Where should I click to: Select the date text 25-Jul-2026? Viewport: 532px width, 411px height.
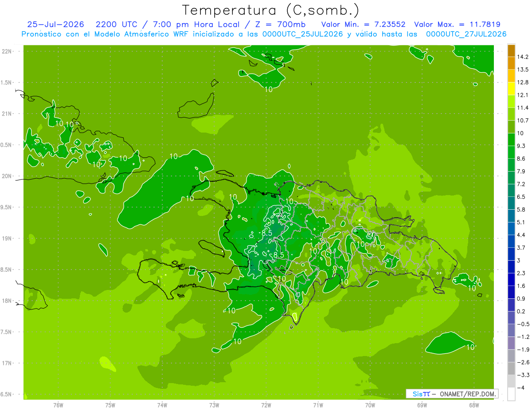pyautogui.click(x=55, y=24)
